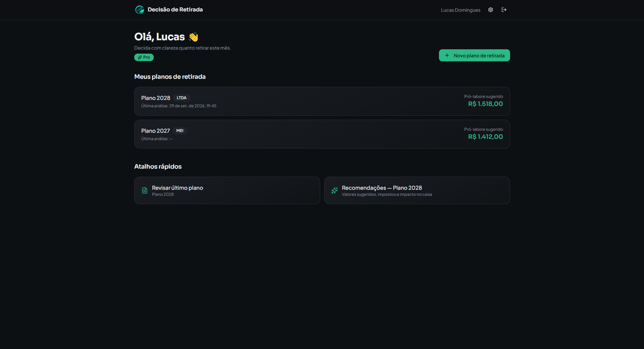
Task: Open Recomendações — Plano 2028 shortcut
Action: click(x=417, y=190)
